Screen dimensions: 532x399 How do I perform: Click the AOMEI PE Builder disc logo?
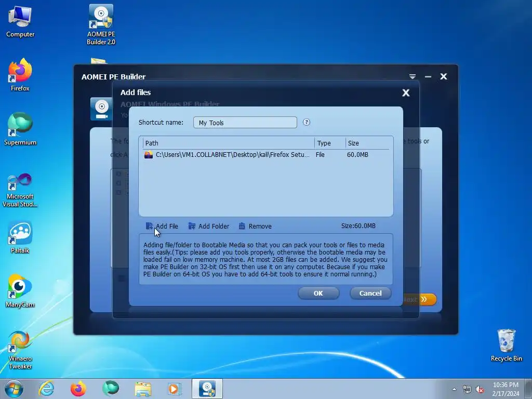point(101,109)
